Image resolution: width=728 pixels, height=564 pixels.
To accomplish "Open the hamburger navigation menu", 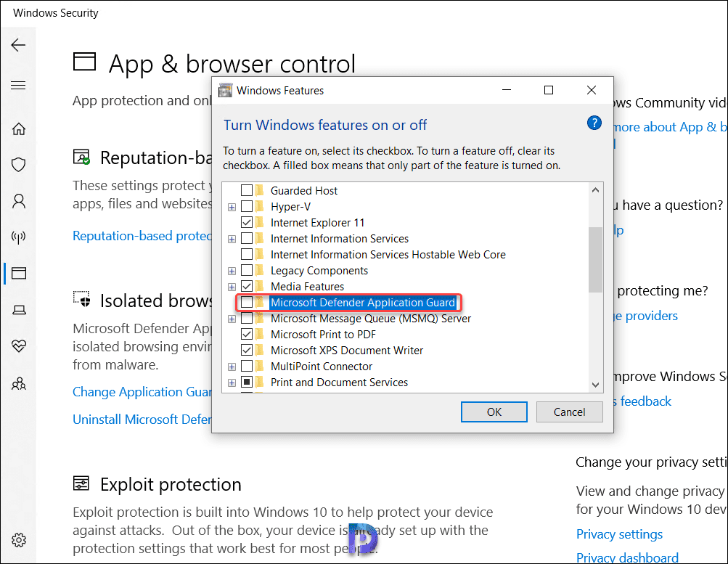I will click(x=18, y=85).
